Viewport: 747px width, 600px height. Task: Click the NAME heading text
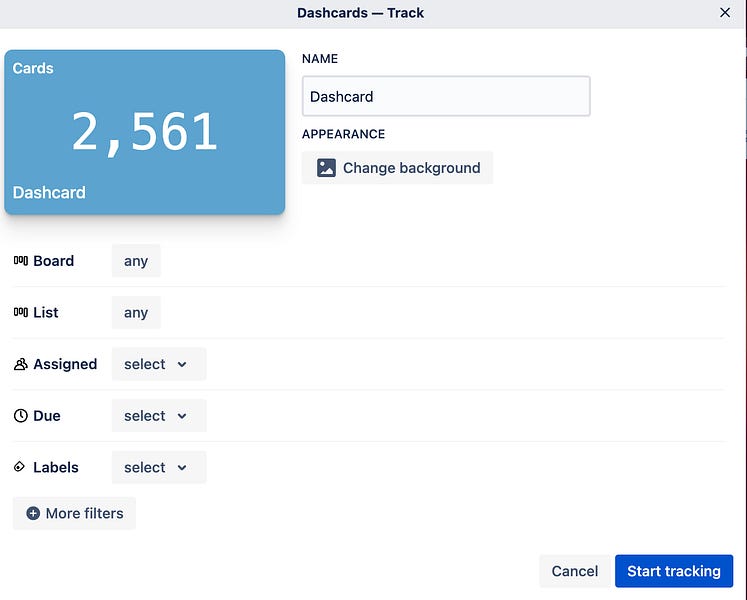click(320, 59)
